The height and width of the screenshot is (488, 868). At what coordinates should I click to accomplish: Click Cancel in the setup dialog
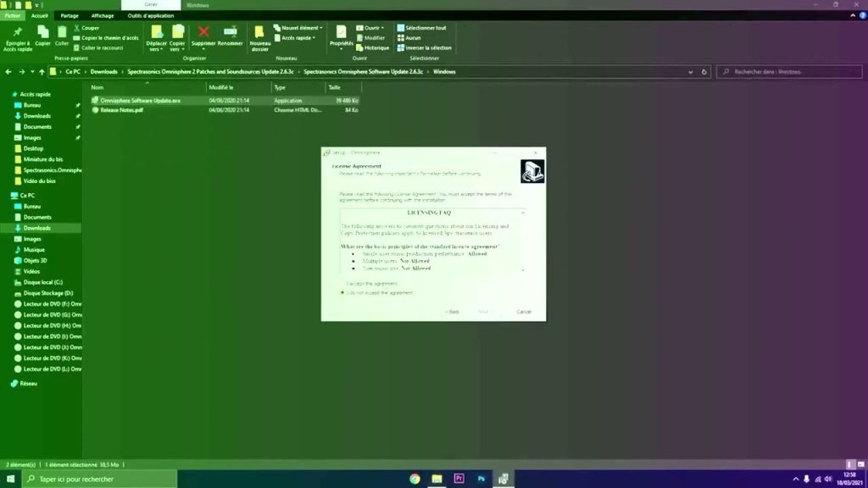coord(524,312)
